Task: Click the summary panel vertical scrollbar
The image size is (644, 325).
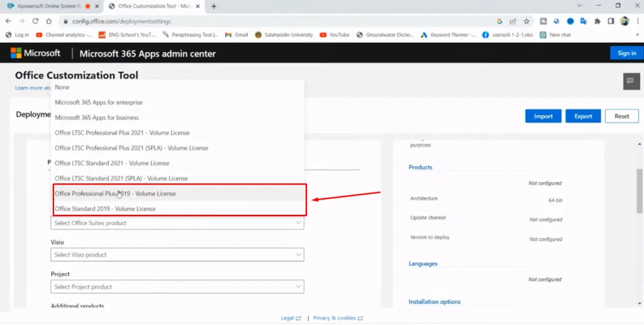Action: (x=640, y=190)
